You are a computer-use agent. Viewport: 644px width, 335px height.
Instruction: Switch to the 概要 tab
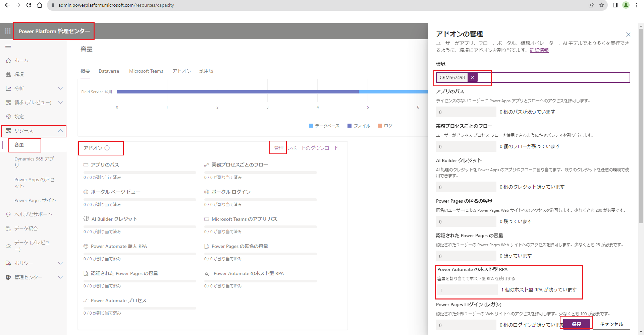click(85, 71)
